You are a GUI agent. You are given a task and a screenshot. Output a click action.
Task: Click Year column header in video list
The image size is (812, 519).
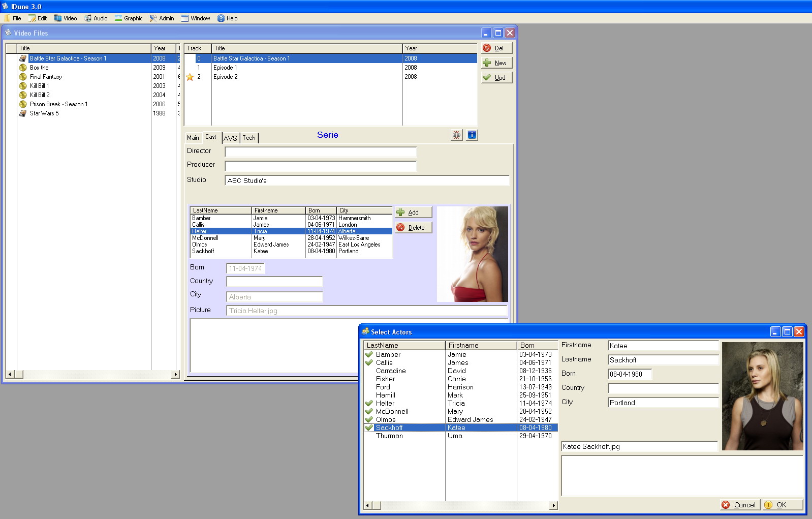pos(163,48)
